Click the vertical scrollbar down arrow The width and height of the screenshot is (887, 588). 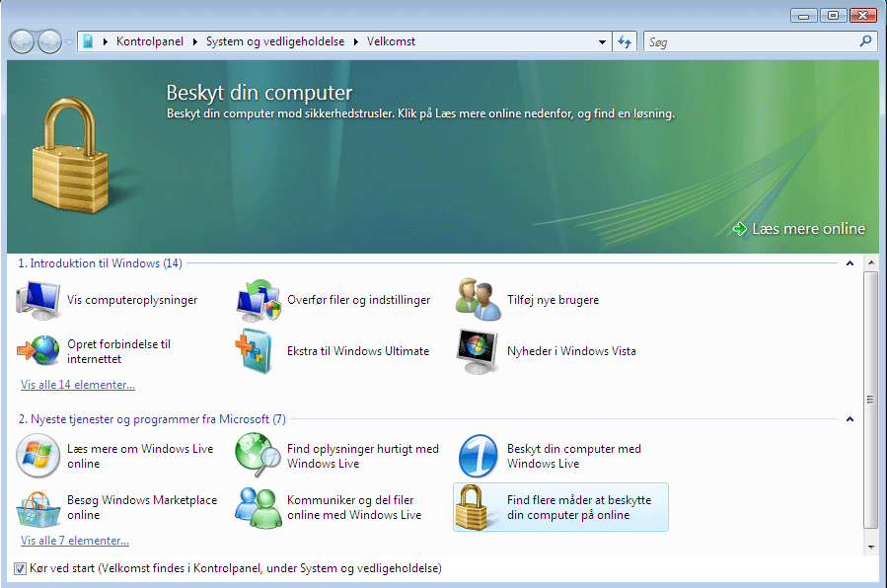870,546
